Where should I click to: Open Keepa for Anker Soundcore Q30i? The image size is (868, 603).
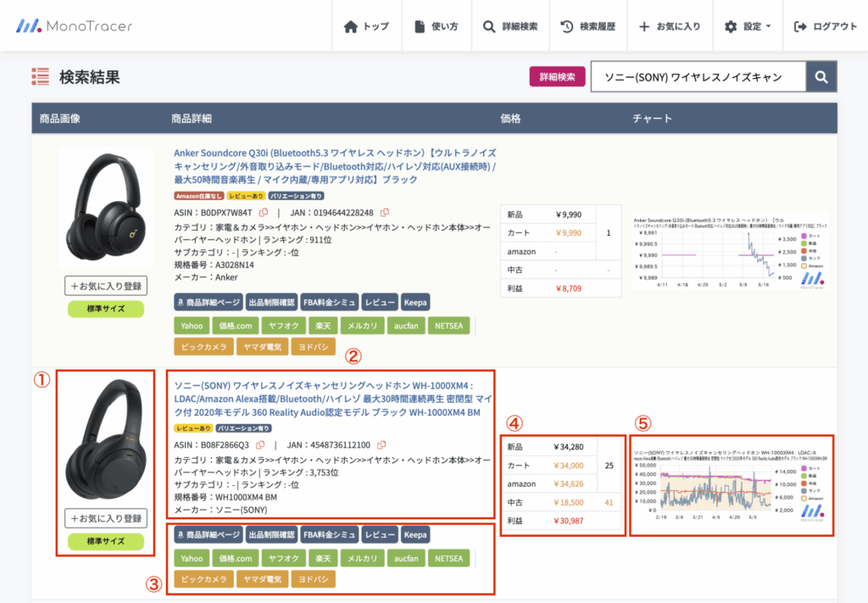415,302
